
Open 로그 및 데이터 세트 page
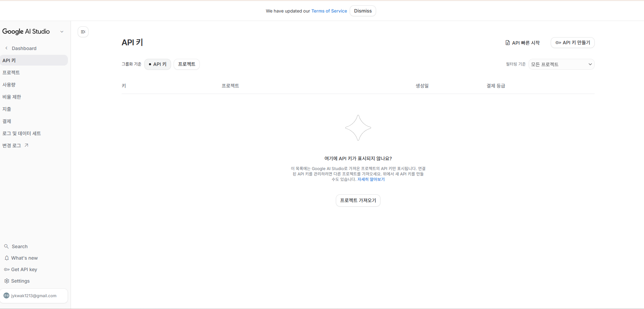click(x=34, y=133)
